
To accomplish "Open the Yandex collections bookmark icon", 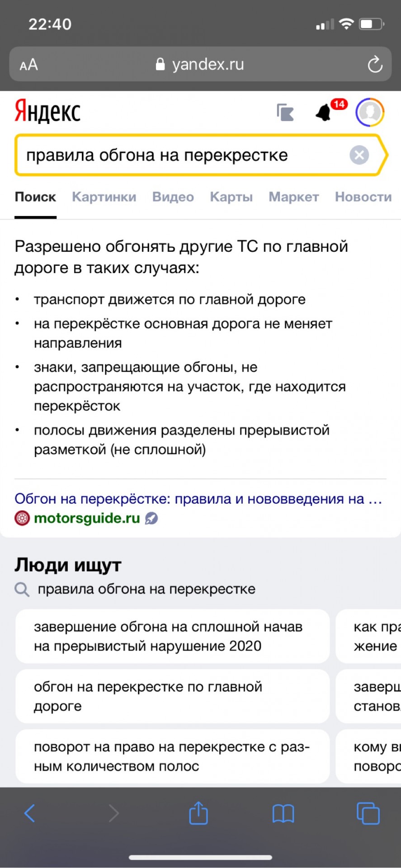I will point(285,112).
